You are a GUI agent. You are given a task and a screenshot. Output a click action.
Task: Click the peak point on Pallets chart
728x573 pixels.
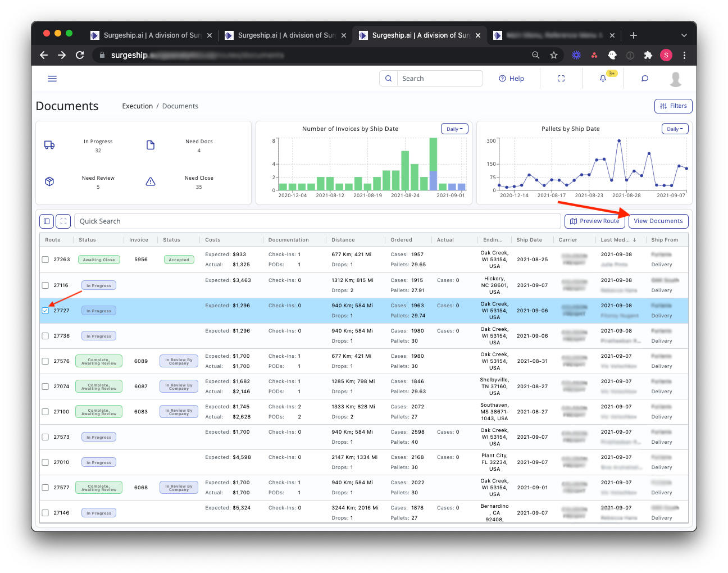pos(619,141)
